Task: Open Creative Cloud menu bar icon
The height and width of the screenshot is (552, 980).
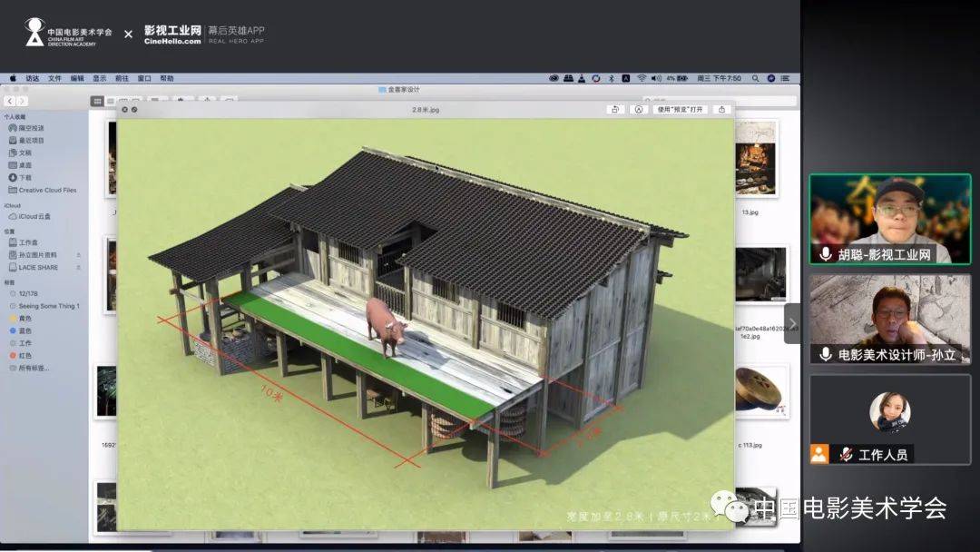Action: 554,78
